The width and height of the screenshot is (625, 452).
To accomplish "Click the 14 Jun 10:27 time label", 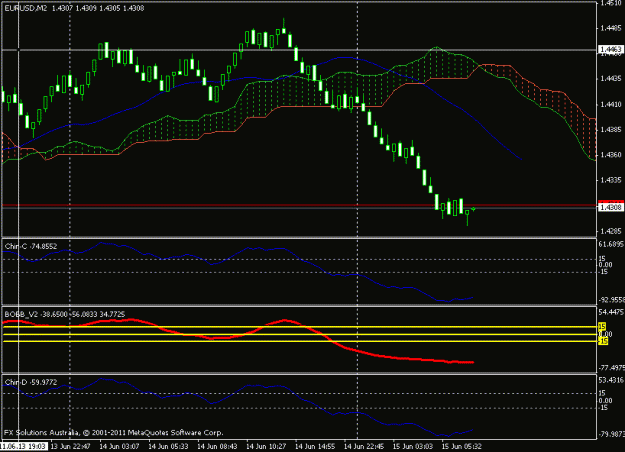I will point(266,446).
